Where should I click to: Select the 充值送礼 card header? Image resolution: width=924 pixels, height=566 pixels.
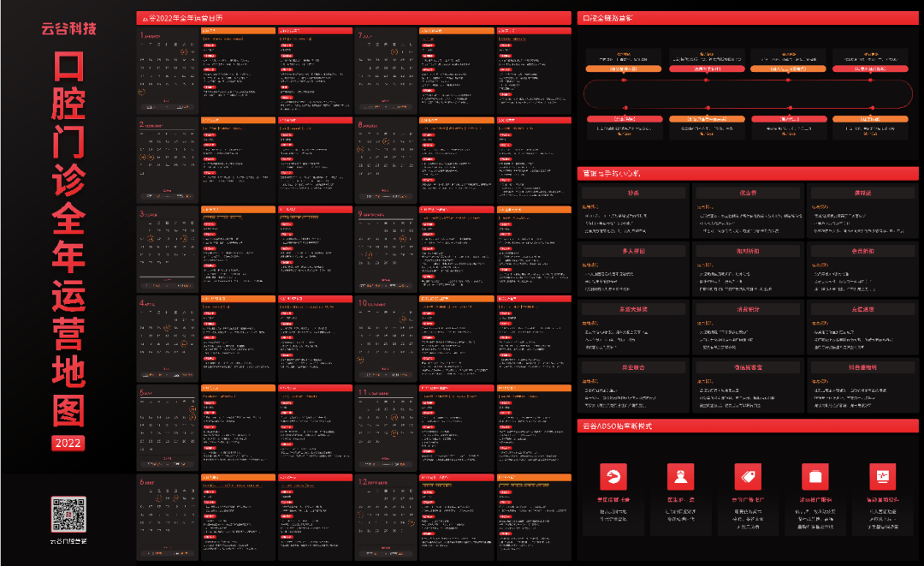tap(862, 309)
